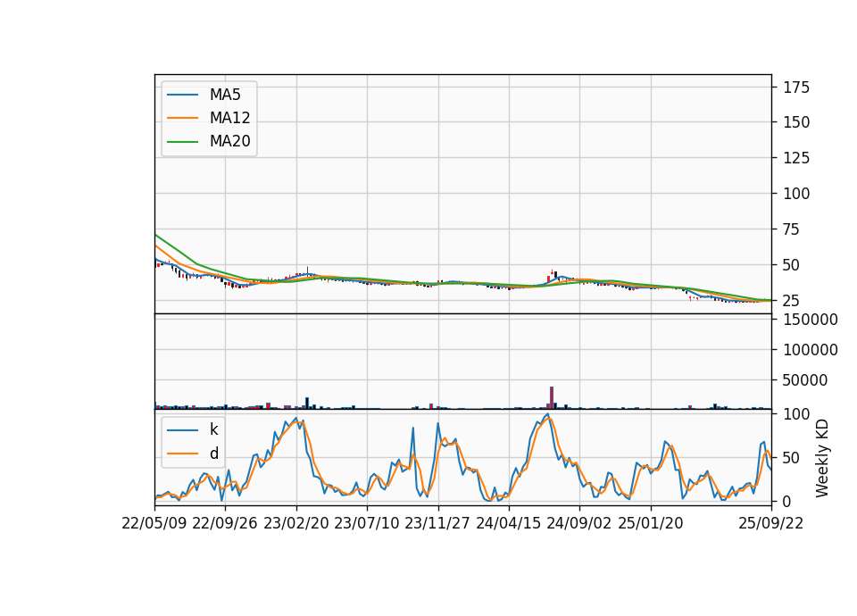
Task: Click the 25/01/20 date tick label
Action: pyautogui.click(x=651, y=523)
